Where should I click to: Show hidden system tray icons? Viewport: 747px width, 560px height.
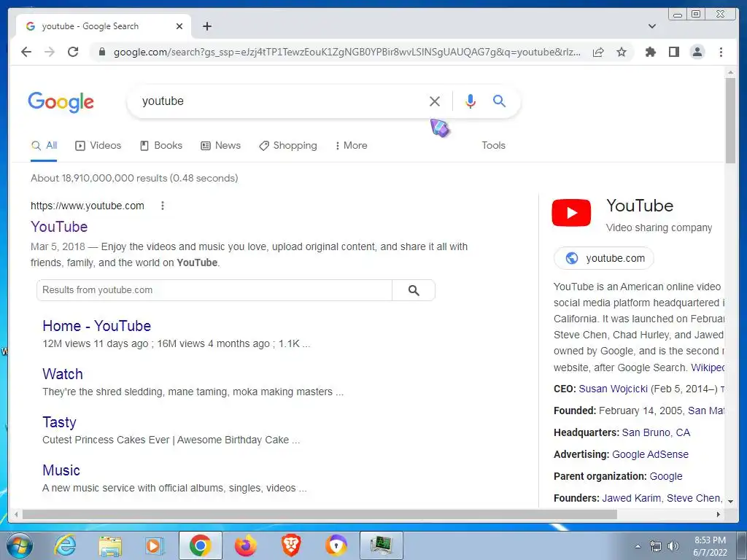pyautogui.click(x=638, y=546)
